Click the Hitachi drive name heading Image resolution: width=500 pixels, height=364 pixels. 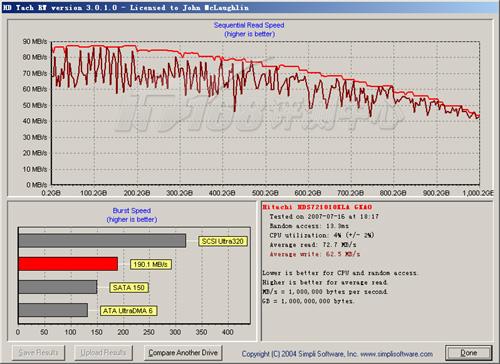click(x=317, y=207)
